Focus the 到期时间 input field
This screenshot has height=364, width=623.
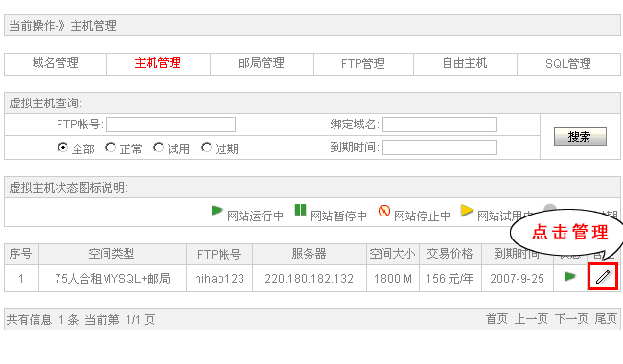click(x=440, y=148)
